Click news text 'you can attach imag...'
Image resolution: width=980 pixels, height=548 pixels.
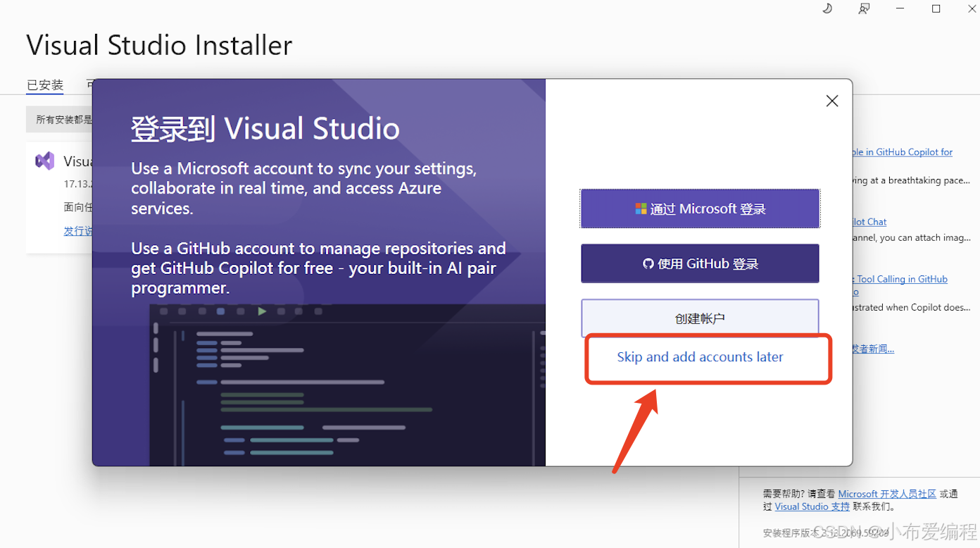pos(912,238)
